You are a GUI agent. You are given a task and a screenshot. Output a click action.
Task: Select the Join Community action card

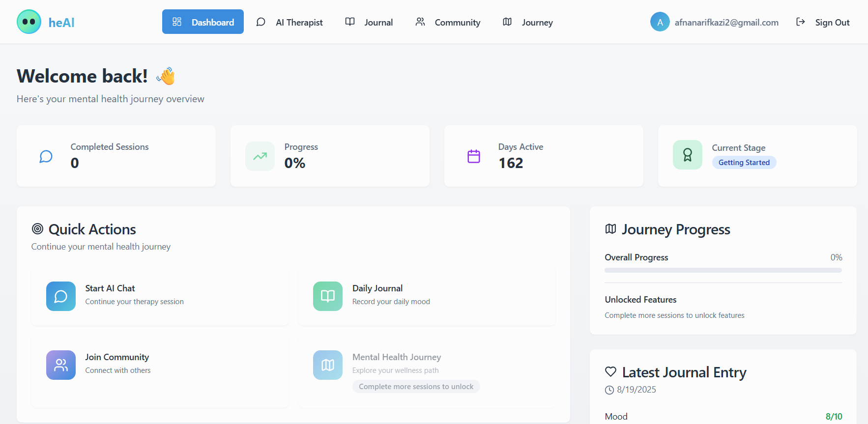pos(160,372)
